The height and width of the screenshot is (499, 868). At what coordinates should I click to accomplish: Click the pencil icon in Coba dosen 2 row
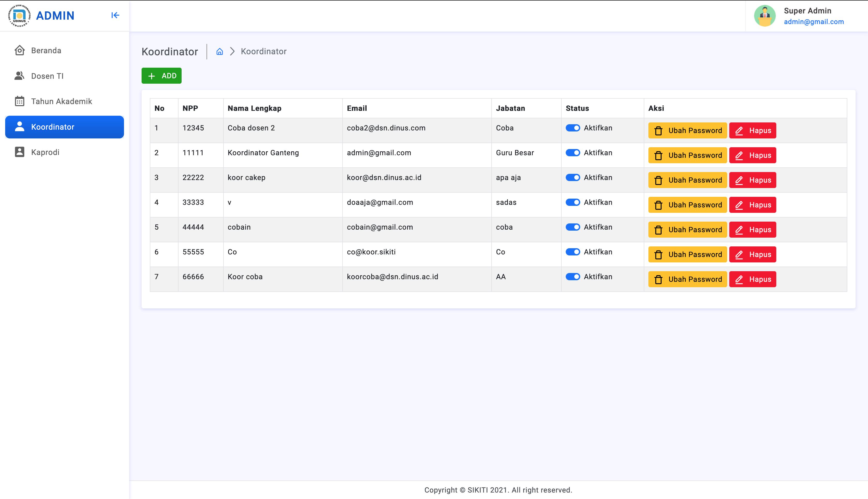point(739,131)
